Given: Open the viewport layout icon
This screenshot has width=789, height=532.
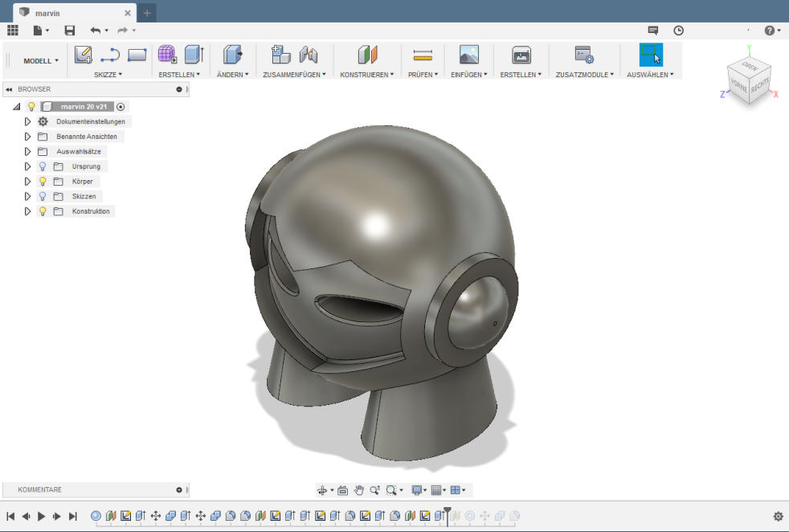Looking at the screenshot, I should coord(456,490).
